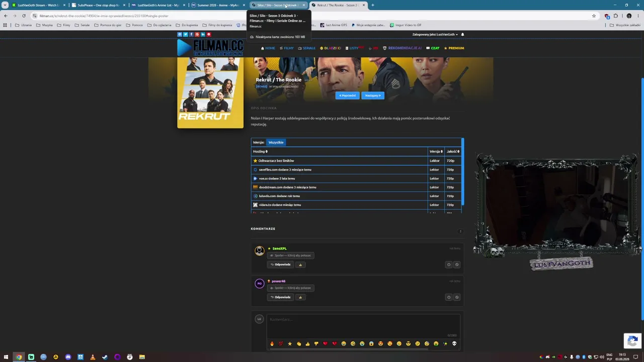Open the Muzyka bookmarks folder
Viewport: 644px width, 362px height.
(44, 25)
